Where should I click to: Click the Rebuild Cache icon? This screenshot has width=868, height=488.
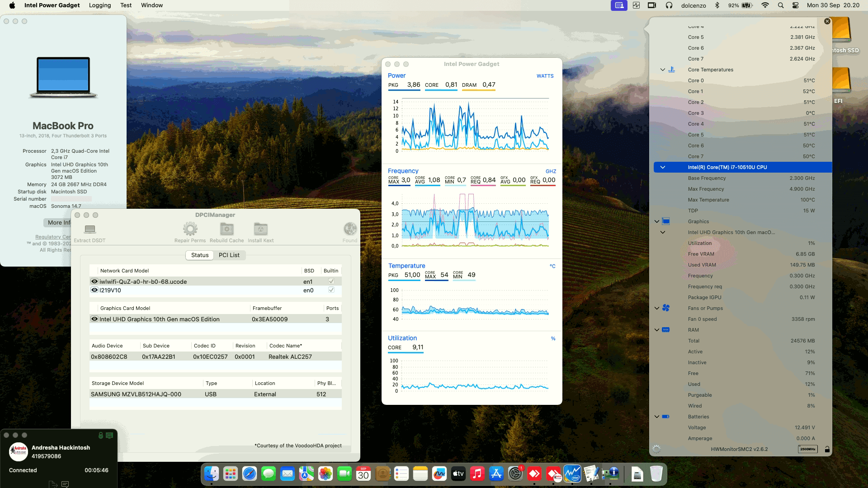tap(226, 230)
